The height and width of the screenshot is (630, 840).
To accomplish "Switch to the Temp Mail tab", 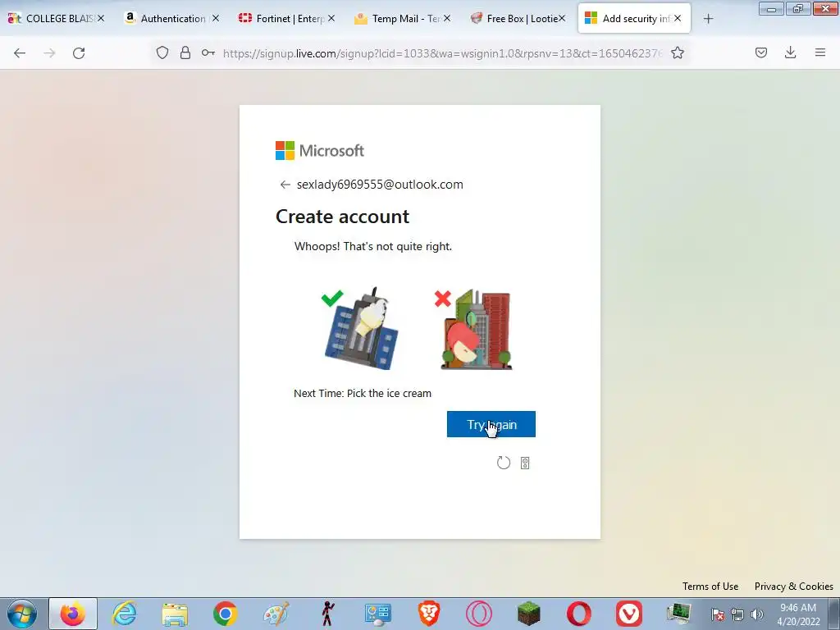I will click(402, 19).
